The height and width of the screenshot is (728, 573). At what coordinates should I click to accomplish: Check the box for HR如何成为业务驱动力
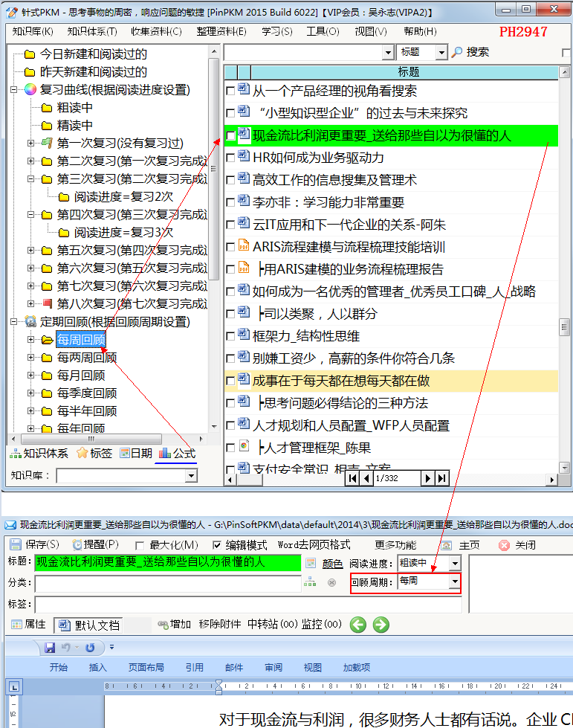click(230, 158)
